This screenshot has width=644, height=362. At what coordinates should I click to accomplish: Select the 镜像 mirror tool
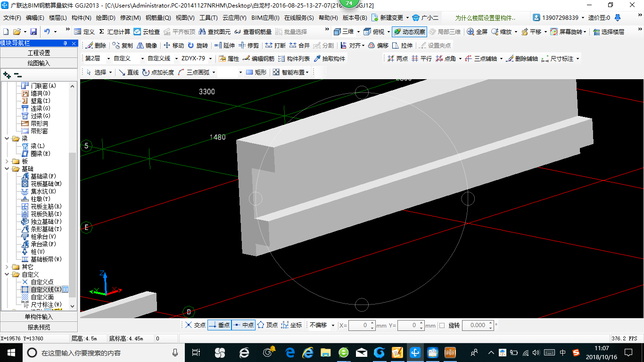pyautogui.click(x=147, y=45)
